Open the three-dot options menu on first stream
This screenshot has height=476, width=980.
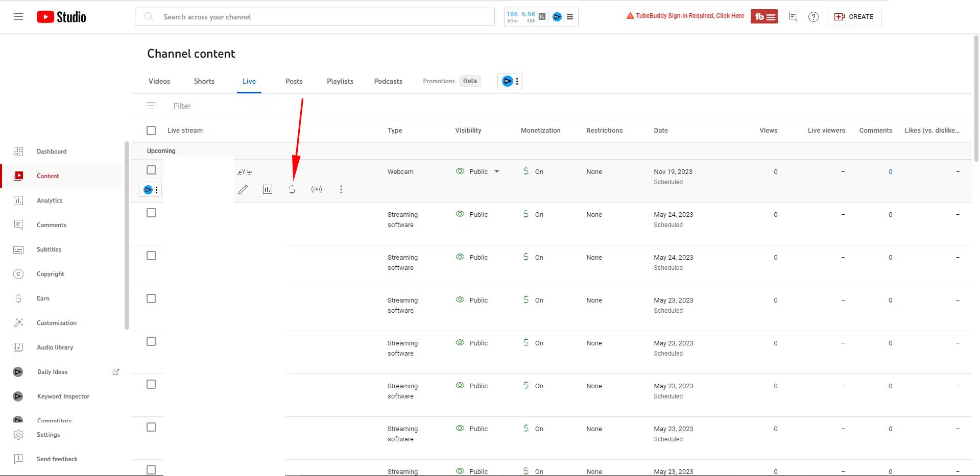(x=341, y=189)
